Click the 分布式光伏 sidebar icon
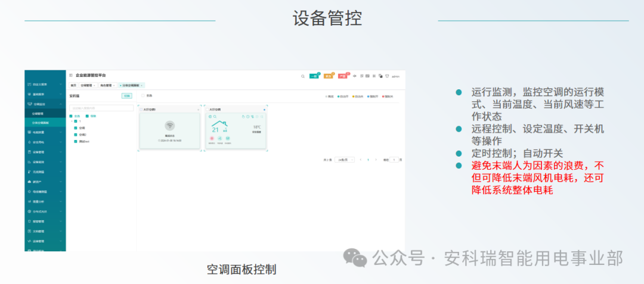 [29, 211]
